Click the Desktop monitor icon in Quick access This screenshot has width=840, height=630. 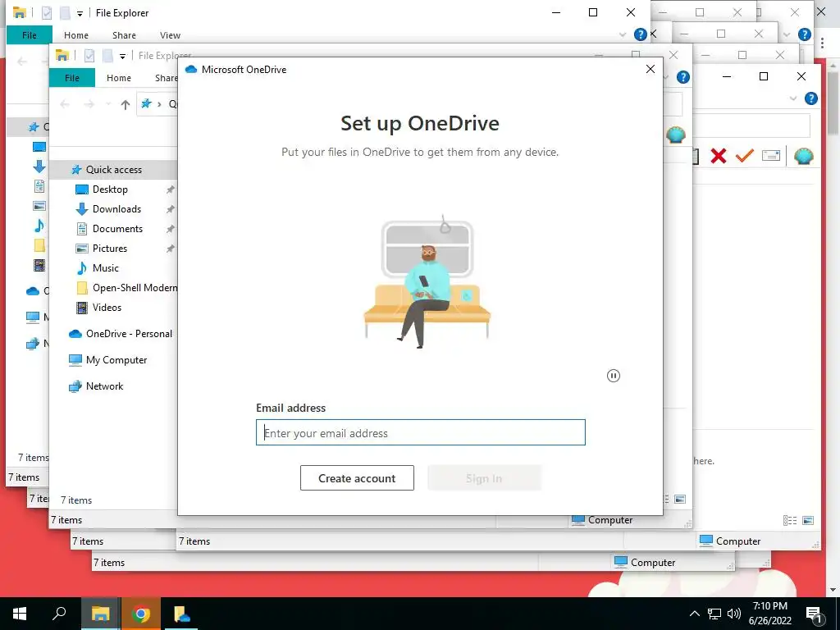82,189
